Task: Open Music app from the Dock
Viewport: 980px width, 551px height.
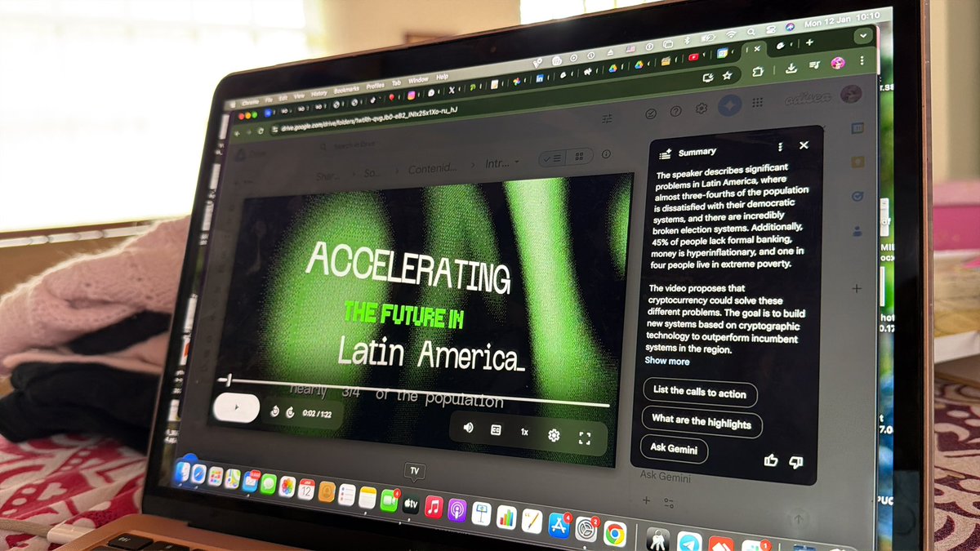Action: pyautogui.click(x=434, y=509)
